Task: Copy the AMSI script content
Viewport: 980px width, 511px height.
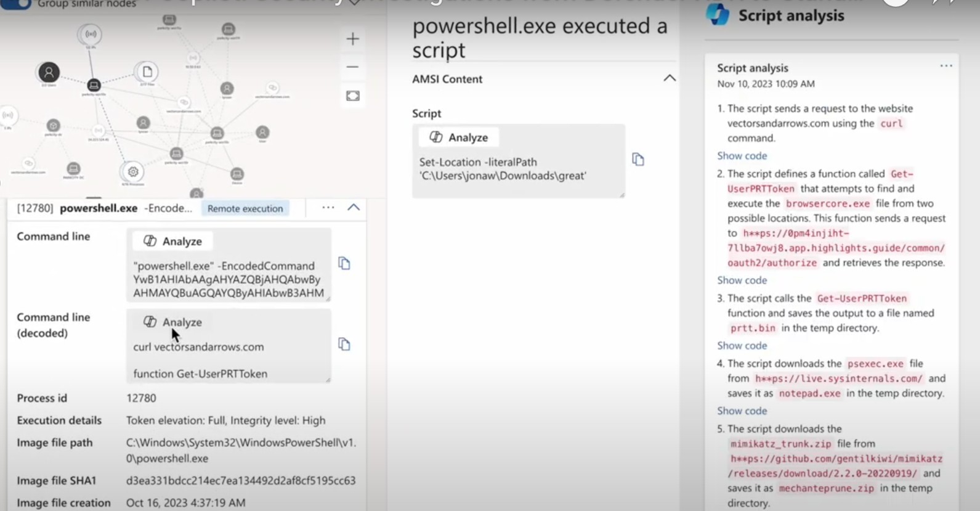Action: tap(638, 160)
